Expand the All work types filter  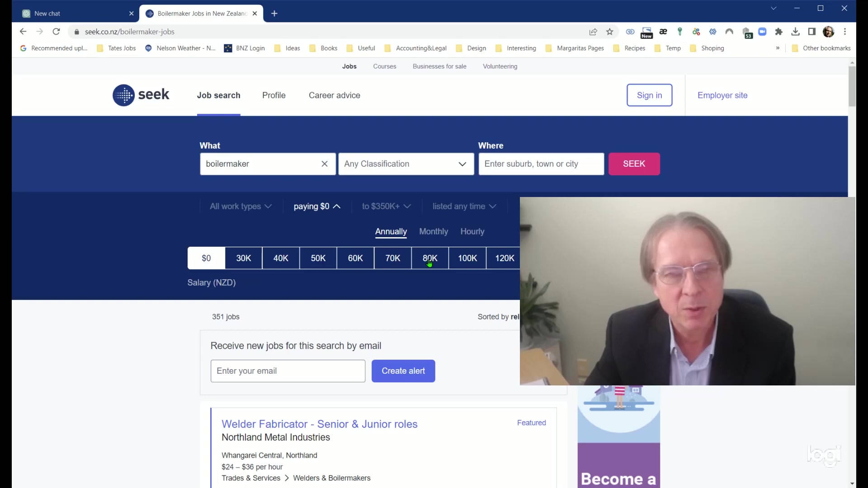pyautogui.click(x=241, y=206)
